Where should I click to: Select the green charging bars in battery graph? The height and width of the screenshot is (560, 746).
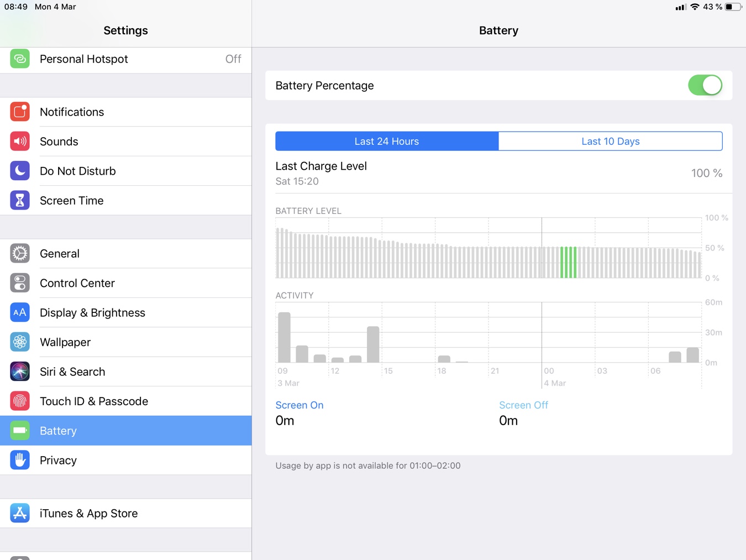569,262
